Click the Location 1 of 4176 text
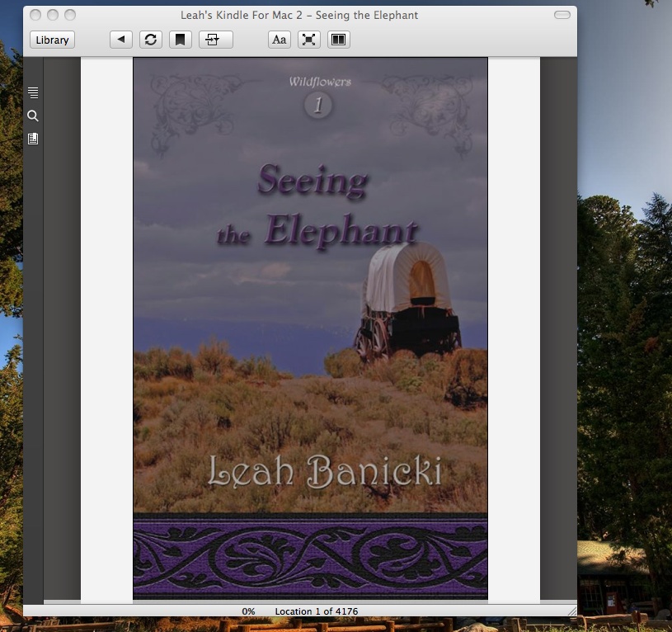The width and height of the screenshot is (672, 632). pos(317,611)
